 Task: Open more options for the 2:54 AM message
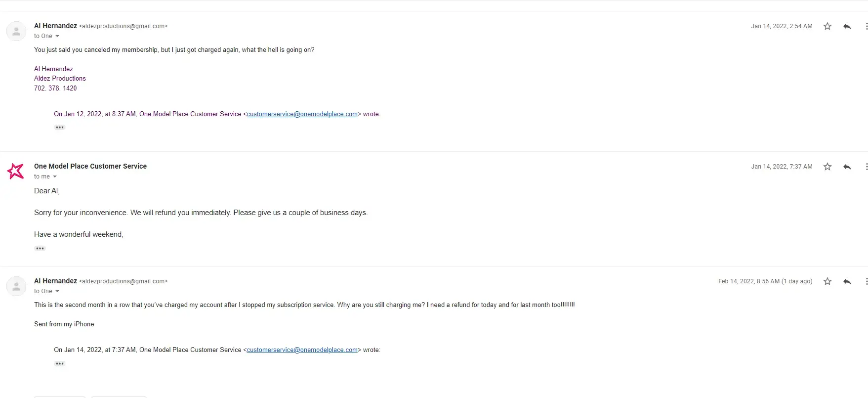(x=866, y=26)
